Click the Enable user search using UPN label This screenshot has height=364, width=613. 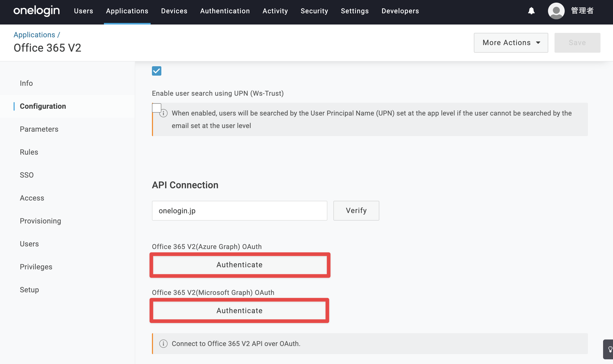218,93
